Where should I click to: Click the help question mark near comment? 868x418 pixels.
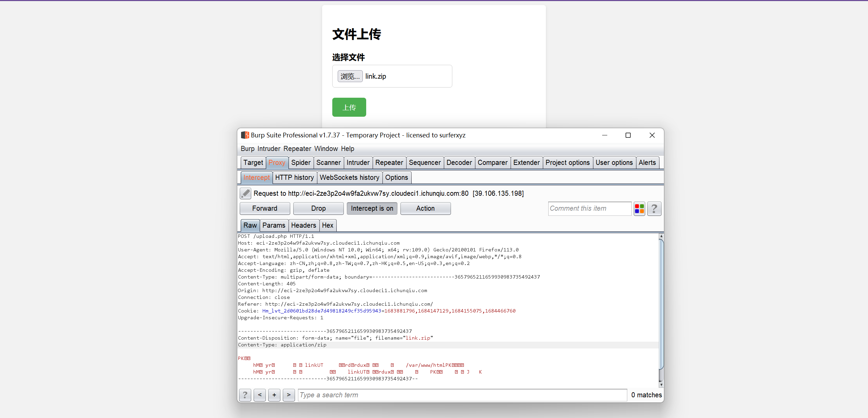654,208
